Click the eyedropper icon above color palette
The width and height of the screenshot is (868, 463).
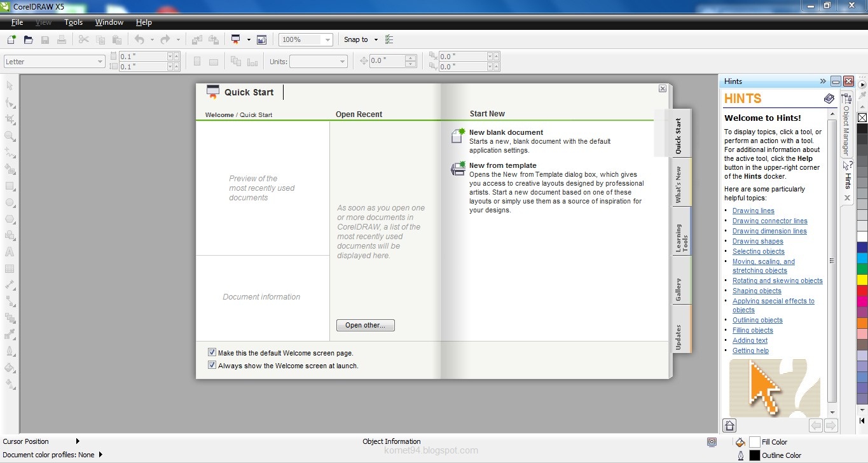point(862,95)
